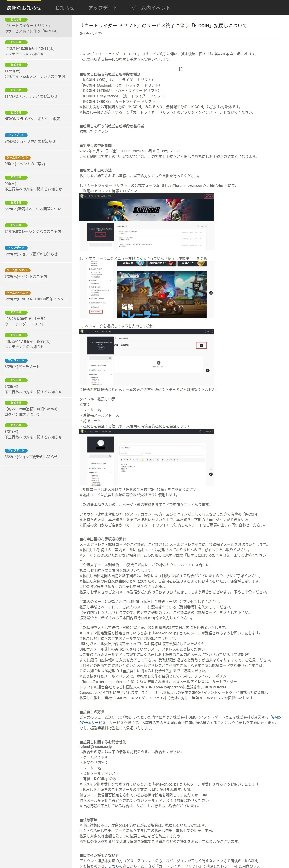Click the forum URL https://forum.nexon.com/kartdrift-jp/
Image resolution: width=289 pixels, height=868 pixels.
(193, 186)
